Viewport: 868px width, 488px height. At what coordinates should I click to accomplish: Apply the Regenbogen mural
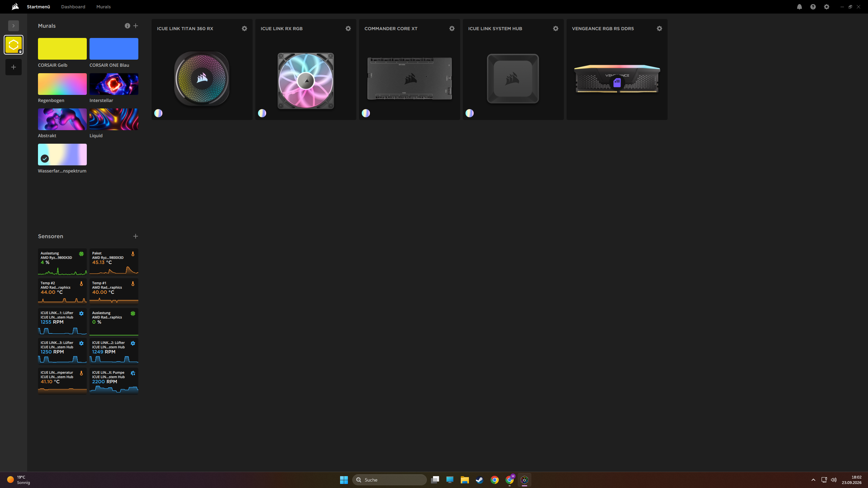[62, 84]
